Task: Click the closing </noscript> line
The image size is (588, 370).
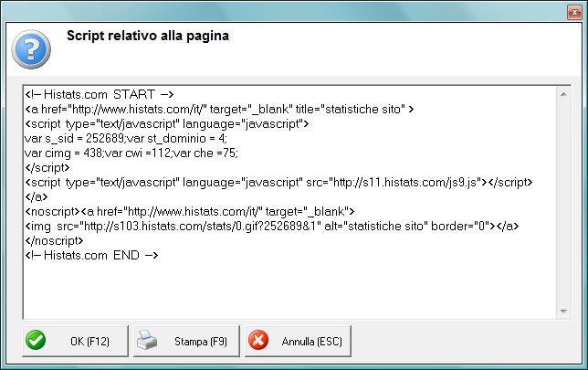Action: 54,241
